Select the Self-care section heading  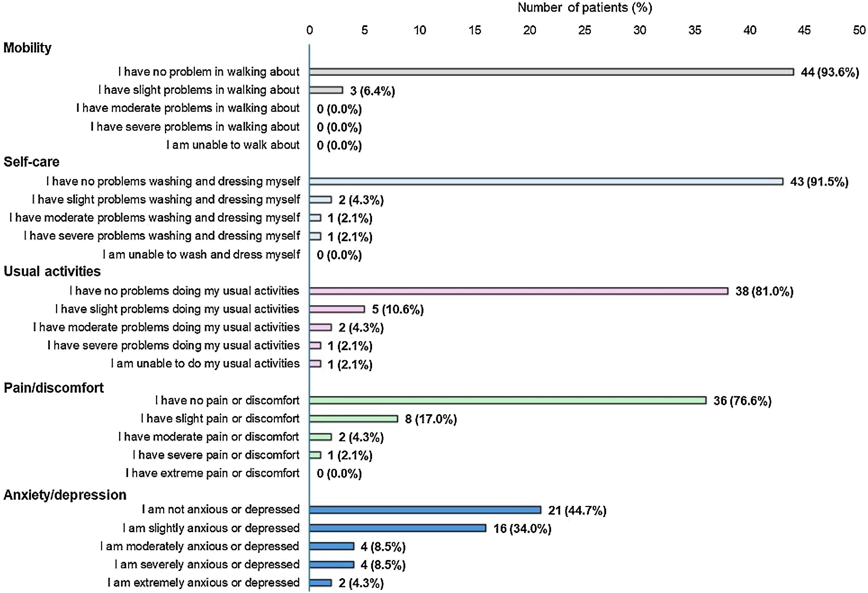click(31, 162)
